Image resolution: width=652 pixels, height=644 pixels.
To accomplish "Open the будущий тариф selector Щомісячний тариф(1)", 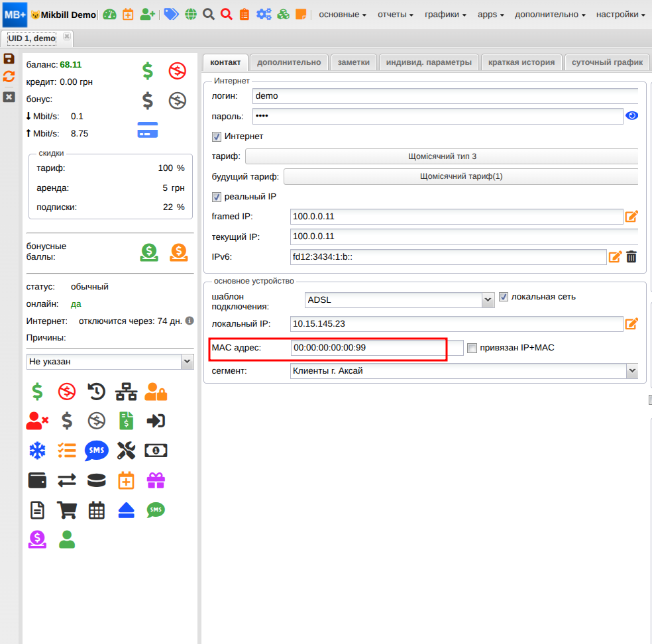I will pyautogui.click(x=461, y=176).
